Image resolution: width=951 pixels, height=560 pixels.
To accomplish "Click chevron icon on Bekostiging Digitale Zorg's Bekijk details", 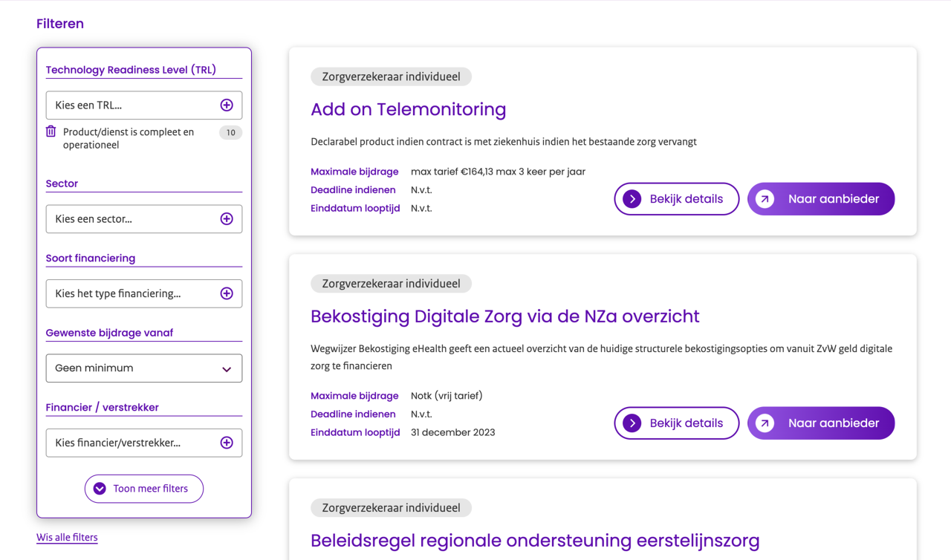I will pyautogui.click(x=632, y=423).
